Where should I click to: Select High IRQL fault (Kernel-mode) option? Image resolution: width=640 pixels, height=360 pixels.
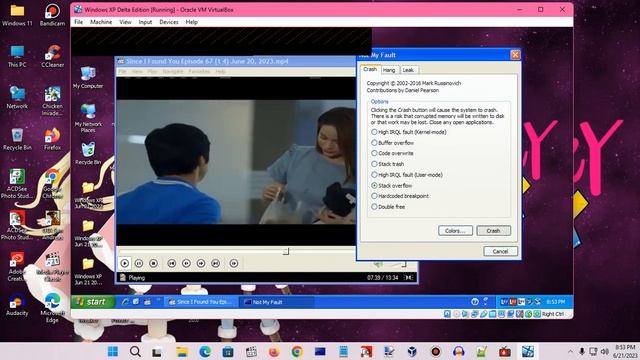pos(409,132)
